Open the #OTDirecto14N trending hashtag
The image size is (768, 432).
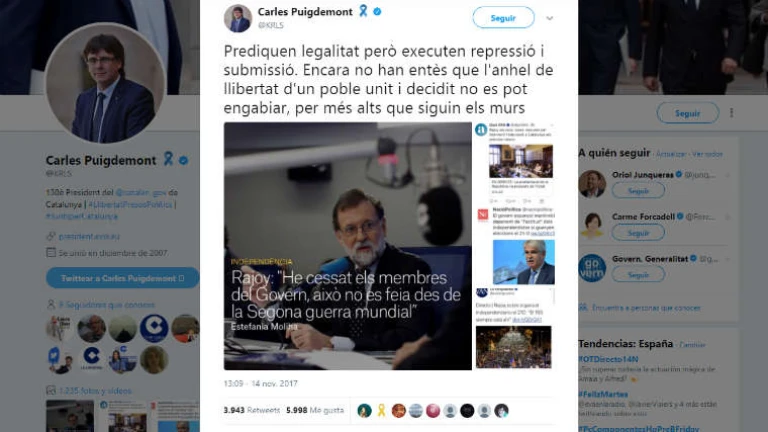[608, 359]
